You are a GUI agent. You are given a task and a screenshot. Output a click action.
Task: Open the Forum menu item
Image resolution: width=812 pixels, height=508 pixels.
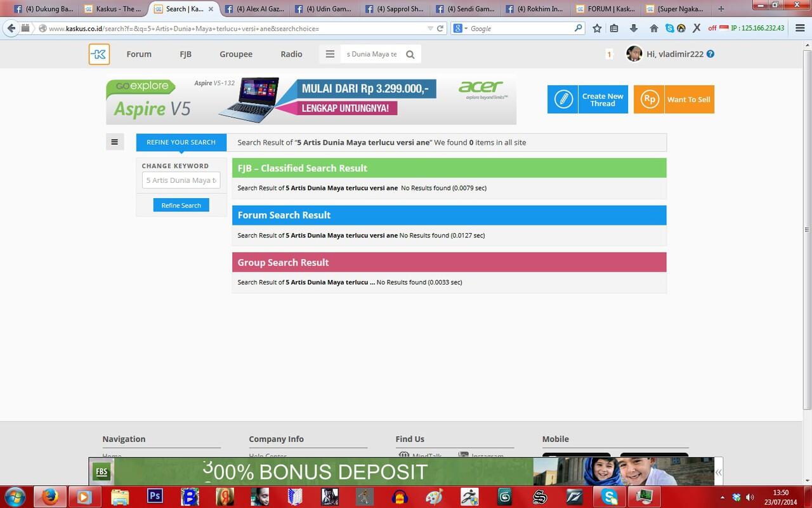coord(139,54)
